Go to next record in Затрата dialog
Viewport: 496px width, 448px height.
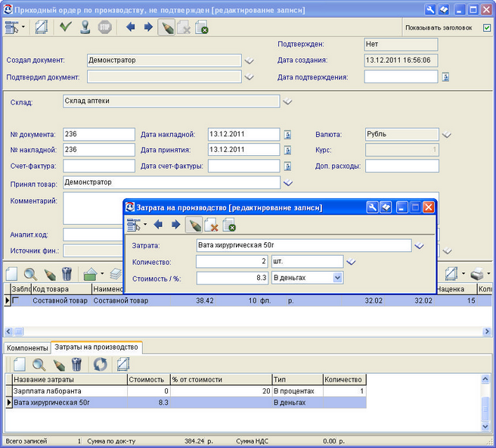pyautogui.click(x=175, y=225)
